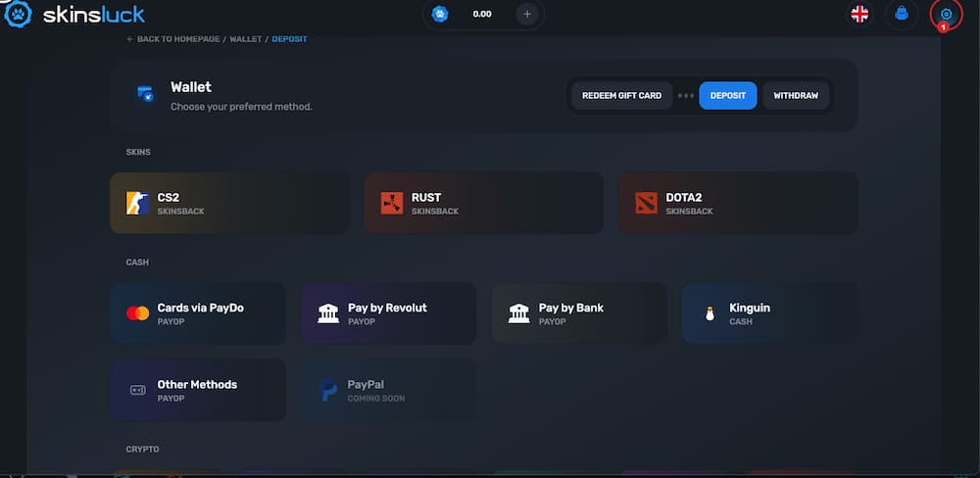Open the Redeem Gift Card option

tap(621, 96)
